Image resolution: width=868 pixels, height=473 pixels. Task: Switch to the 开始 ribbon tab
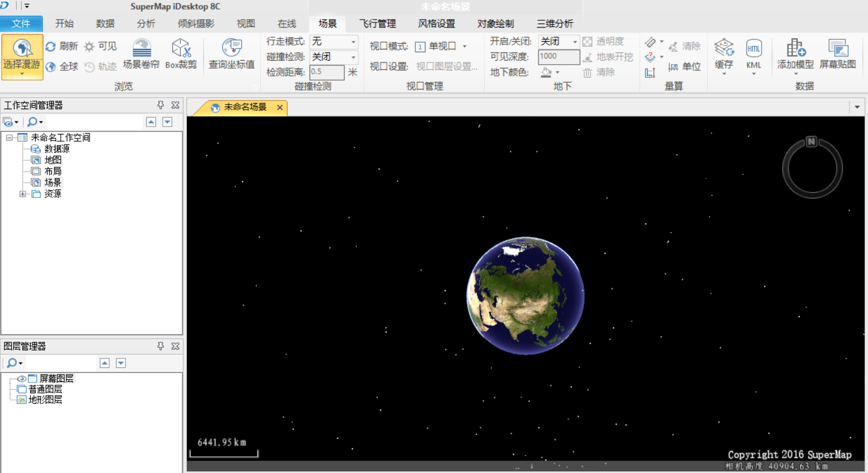pyautogui.click(x=64, y=24)
